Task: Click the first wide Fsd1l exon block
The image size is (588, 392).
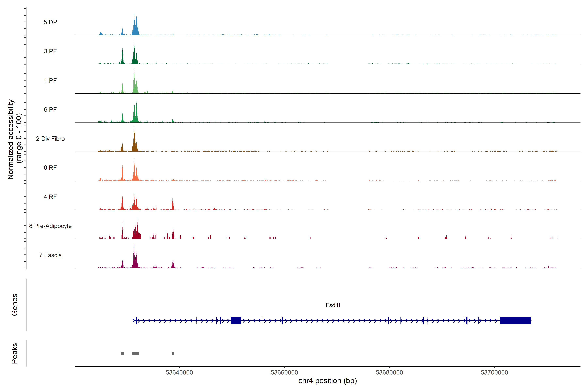Action: pos(236,320)
